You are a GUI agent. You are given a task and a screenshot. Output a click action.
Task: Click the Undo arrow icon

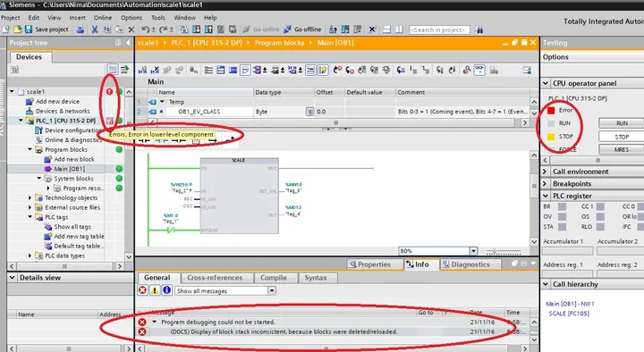pyautogui.click(x=146, y=29)
